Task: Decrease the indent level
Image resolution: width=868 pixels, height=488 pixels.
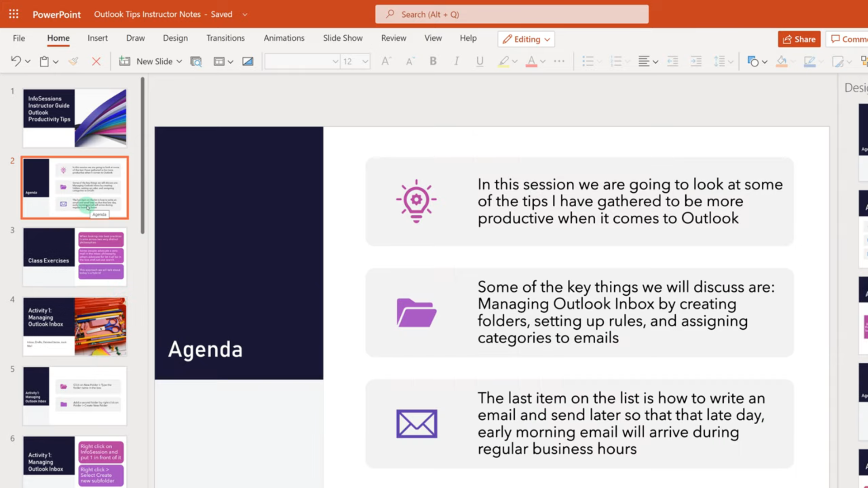Action: click(673, 61)
